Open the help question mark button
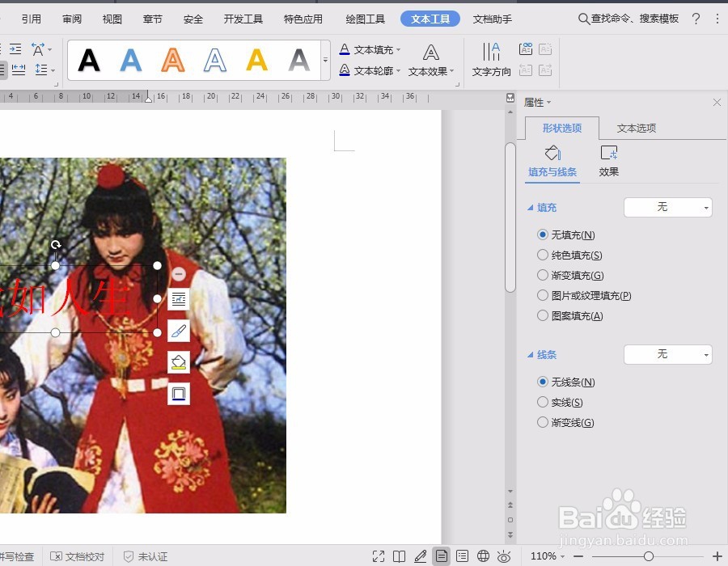 pos(696,19)
